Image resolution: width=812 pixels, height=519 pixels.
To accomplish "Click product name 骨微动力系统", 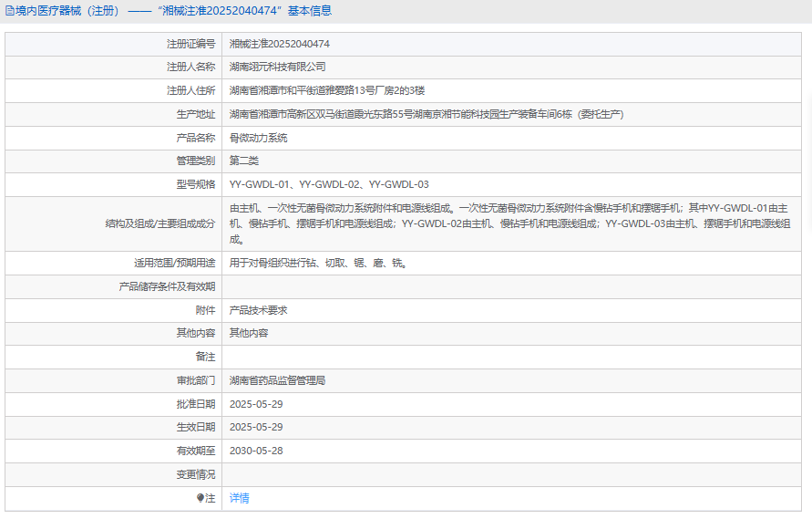I will click(259, 138).
